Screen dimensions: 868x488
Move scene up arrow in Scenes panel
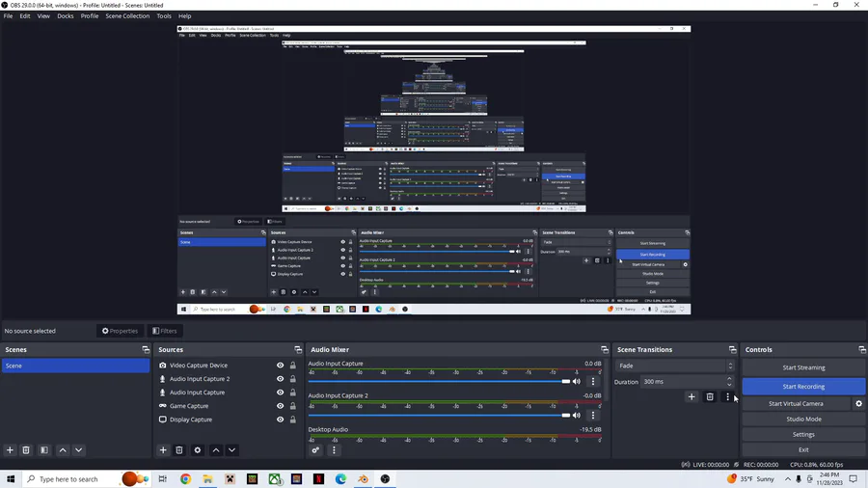[x=63, y=449]
